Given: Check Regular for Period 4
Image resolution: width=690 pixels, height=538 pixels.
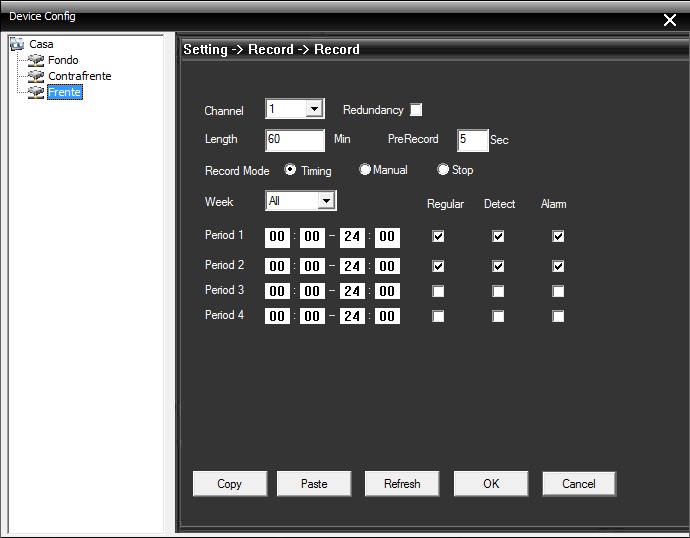Looking at the screenshot, I should (x=438, y=316).
